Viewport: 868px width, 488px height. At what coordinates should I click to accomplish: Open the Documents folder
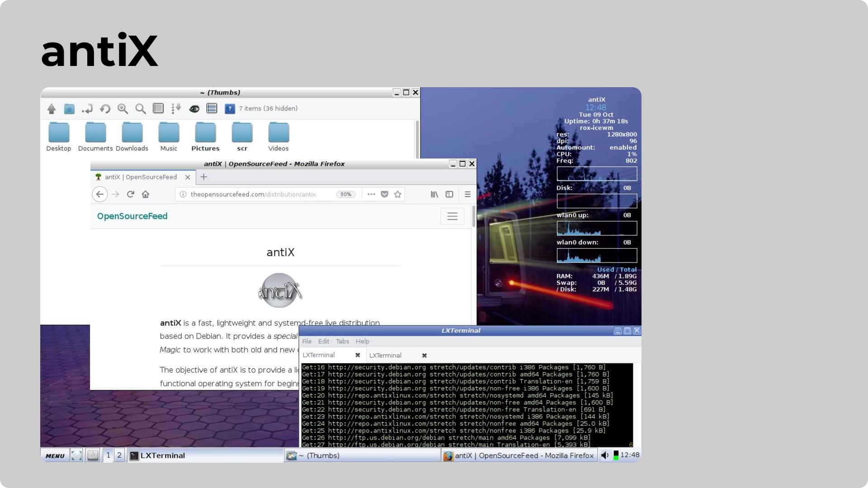[95, 137]
